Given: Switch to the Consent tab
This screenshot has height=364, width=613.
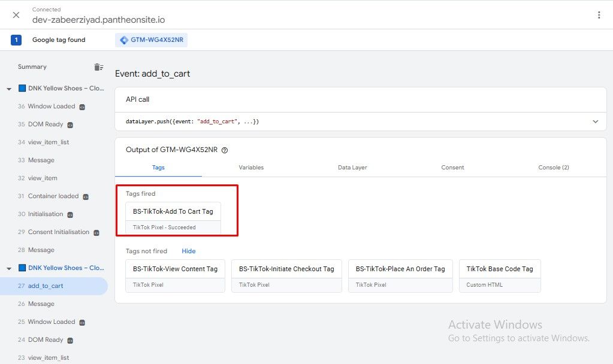Looking at the screenshot, I should (452, 168).
